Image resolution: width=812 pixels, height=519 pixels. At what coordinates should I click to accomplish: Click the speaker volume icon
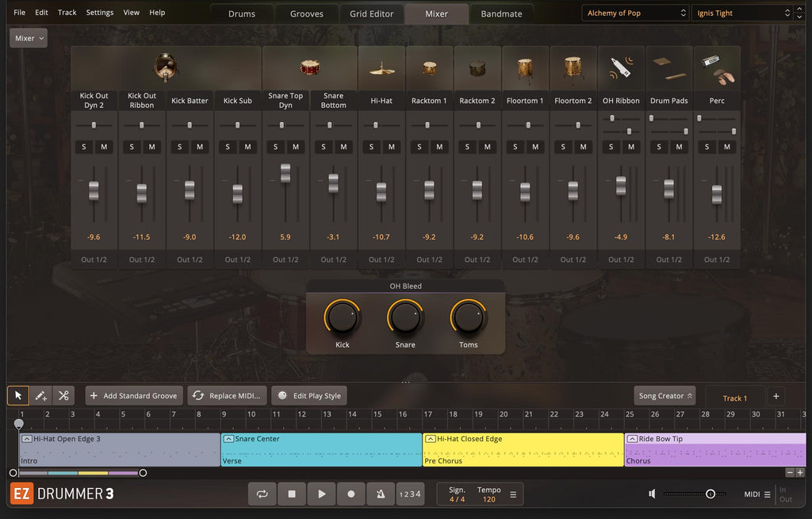coord(652,494)
